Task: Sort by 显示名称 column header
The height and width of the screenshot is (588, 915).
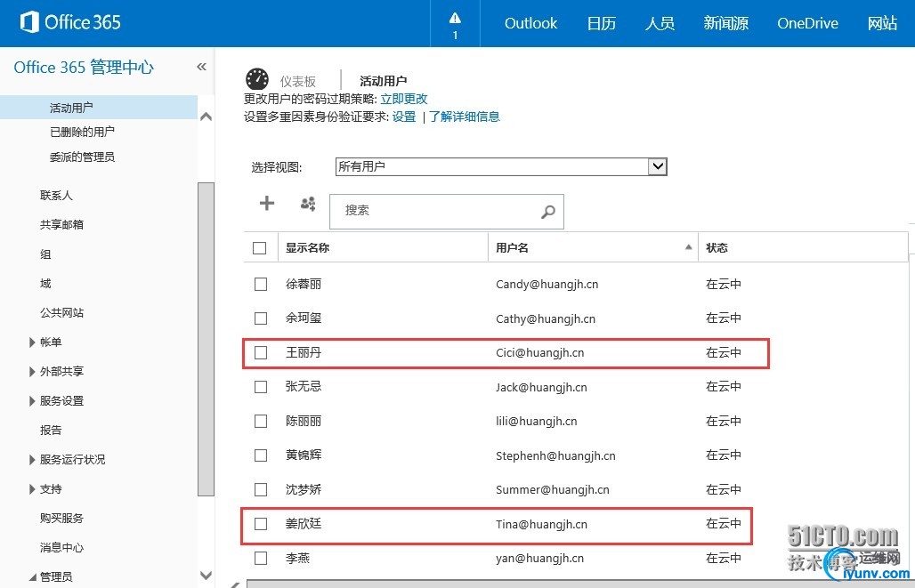Action: point(308,248)
